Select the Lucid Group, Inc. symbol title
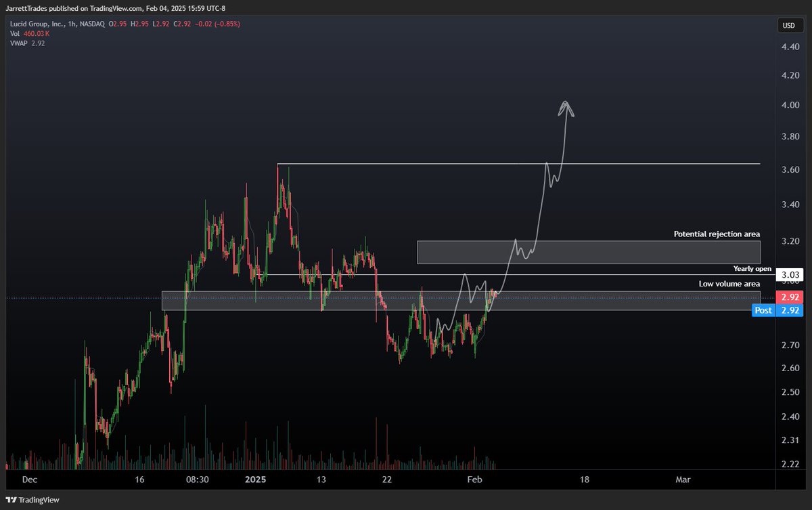The width and height of the screenshot is (812, 510). point(37,24)
